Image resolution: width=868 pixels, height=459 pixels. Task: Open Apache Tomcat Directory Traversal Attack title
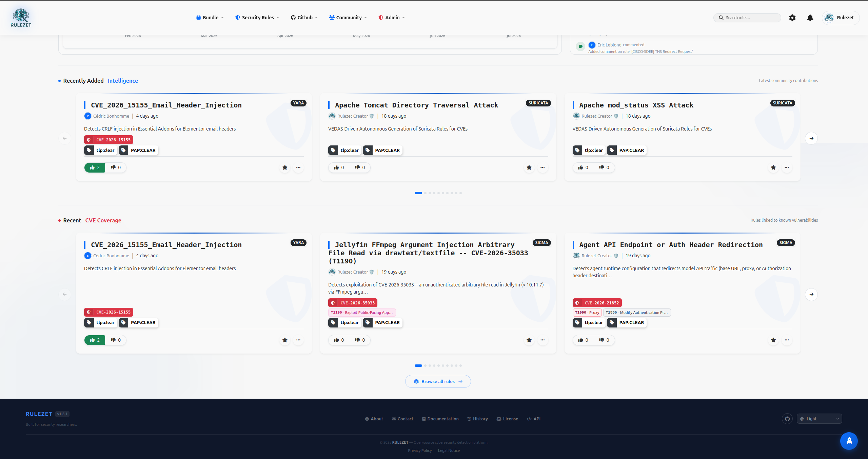[x=416, y=105]
